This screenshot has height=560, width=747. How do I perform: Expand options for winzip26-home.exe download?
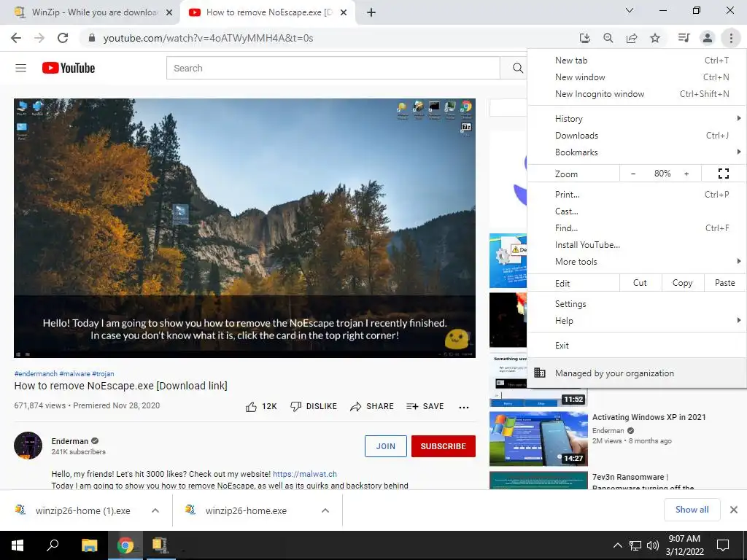point(325,510)
